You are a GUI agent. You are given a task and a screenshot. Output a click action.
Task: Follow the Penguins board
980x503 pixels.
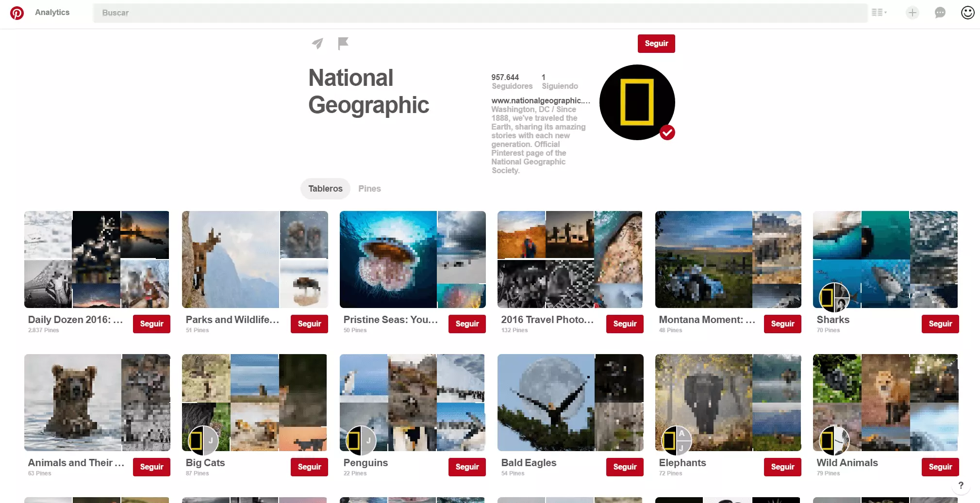click(467, 467)
